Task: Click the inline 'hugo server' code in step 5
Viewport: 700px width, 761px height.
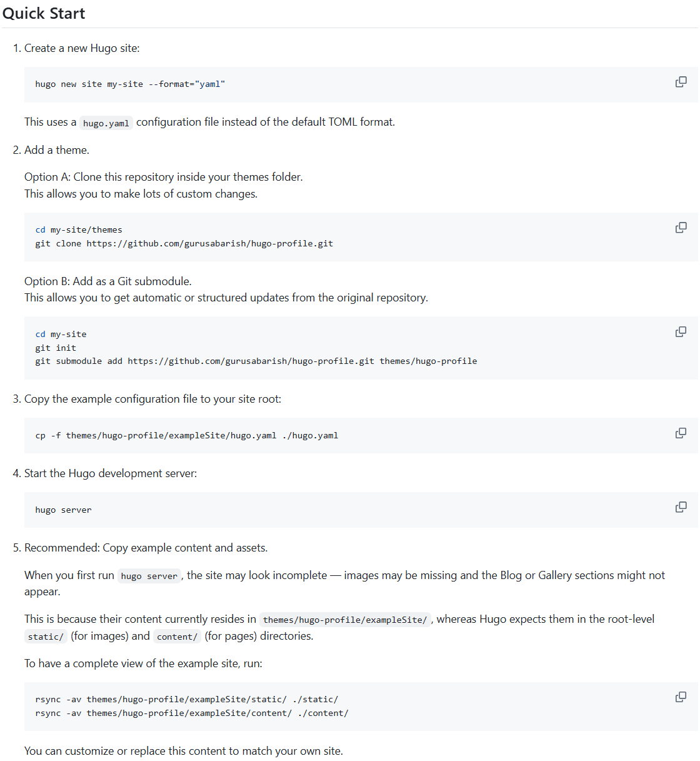Action: [x=149, y=576]
